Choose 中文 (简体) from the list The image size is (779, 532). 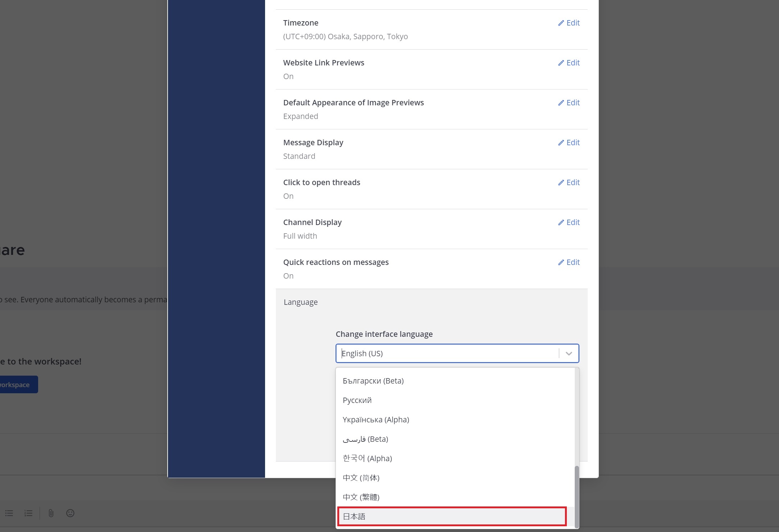[x=361, y=478]
